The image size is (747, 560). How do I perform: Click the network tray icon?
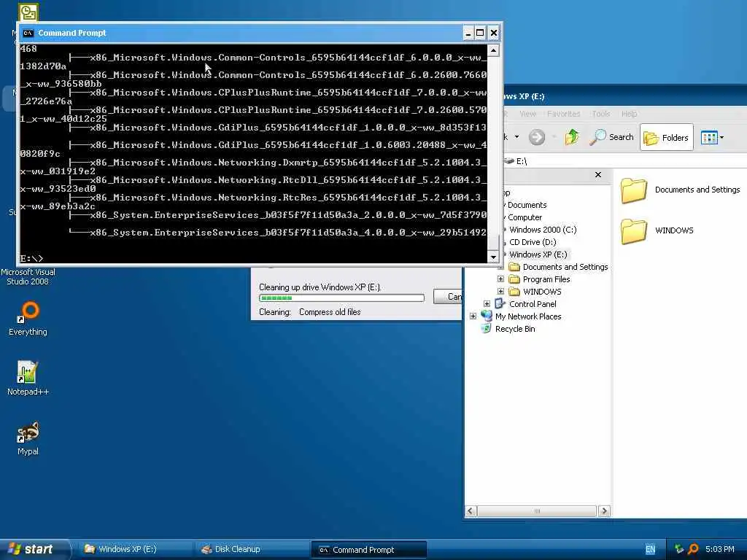[x=679, y=549]
